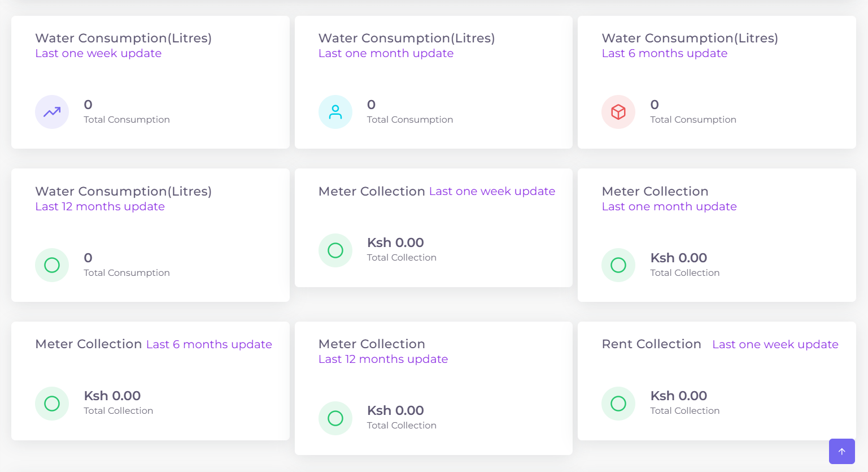Open 'Last 6 months update' on Meter Collection

tap(209, 344)
